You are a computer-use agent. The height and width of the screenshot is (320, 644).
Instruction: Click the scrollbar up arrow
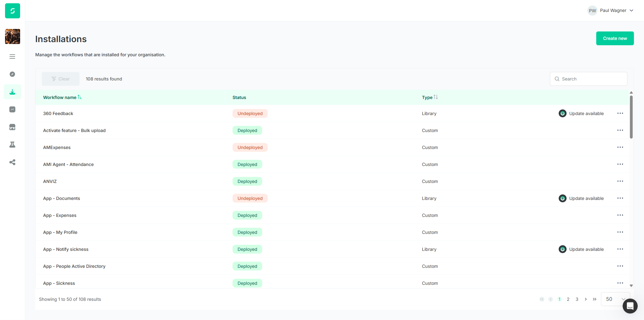click(631, 93)
